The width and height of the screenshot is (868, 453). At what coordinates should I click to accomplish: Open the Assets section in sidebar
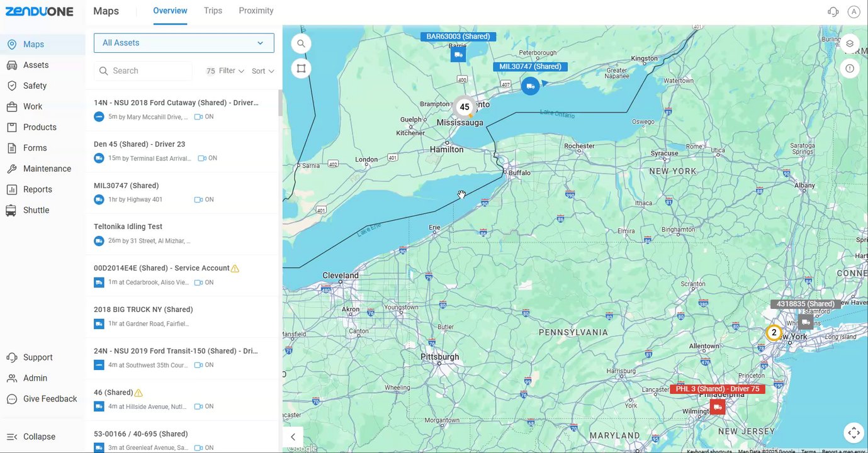coord(42,65)
